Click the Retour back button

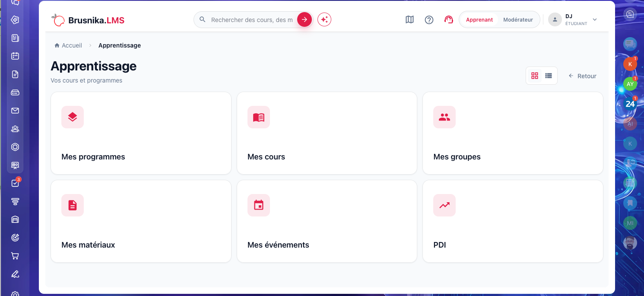[x=582, y=76]
